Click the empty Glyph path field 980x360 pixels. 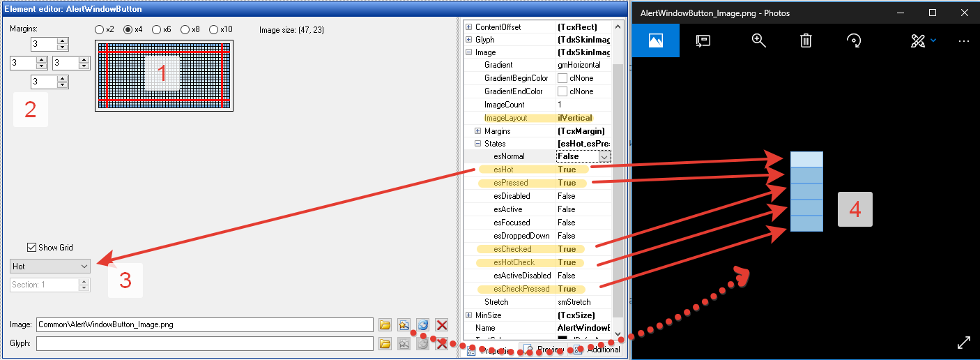click(x=205, y=343)
